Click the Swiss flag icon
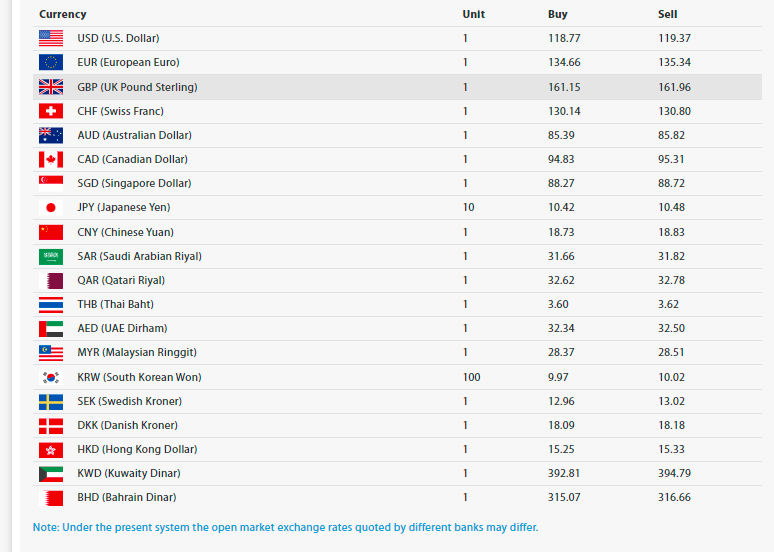The height and width of the screenshot is (552, 774). click(51, 111)
